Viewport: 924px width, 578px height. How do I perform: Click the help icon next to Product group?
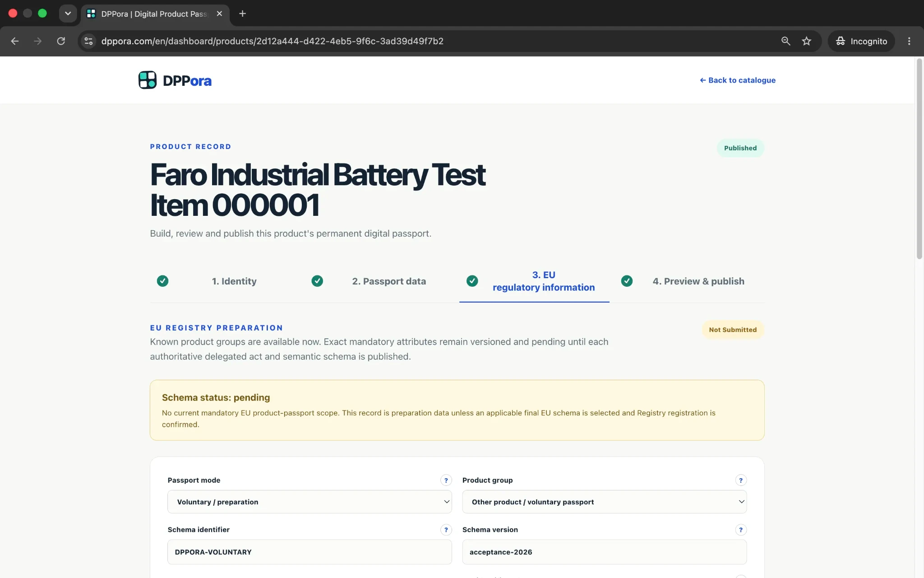click(741, 480)
